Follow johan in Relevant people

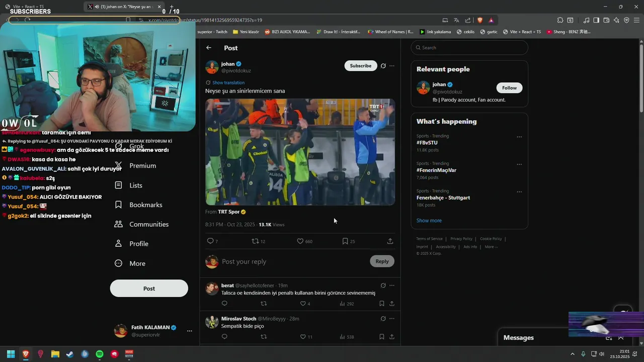click(x=509, y=88)
